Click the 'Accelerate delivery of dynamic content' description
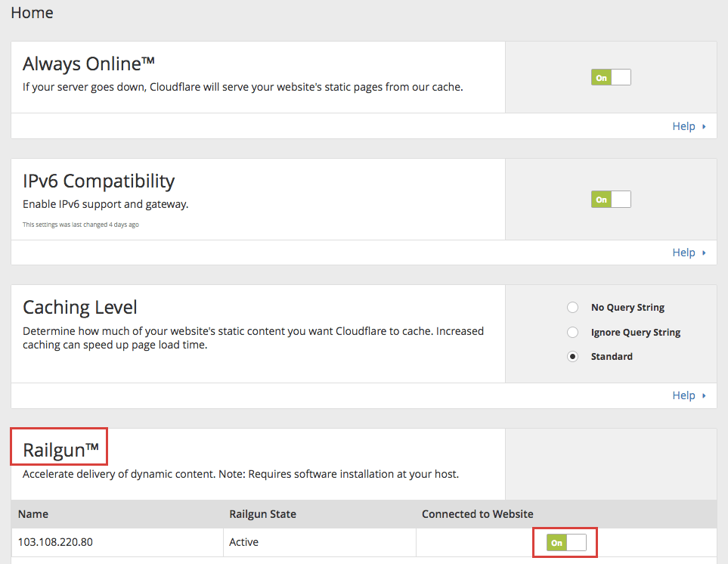This screenshot has height=564, width=728. point(240,474)
